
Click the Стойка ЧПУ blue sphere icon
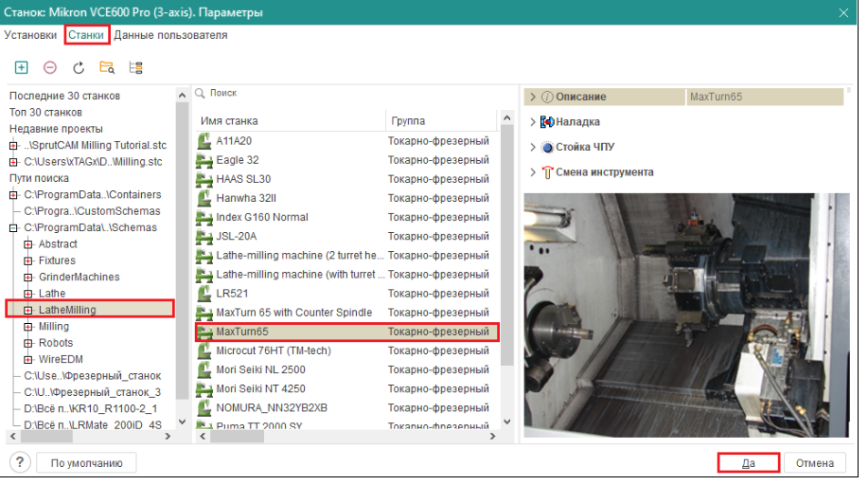tap(546, 148)
